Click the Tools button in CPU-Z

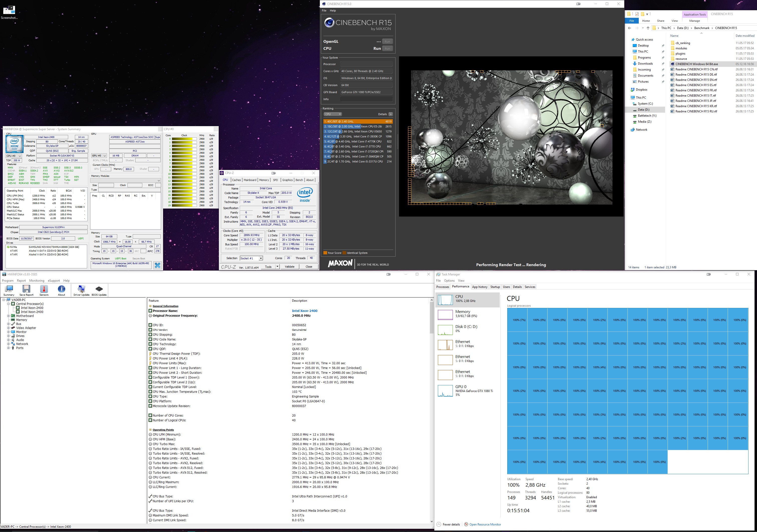(x=268, y=267)
